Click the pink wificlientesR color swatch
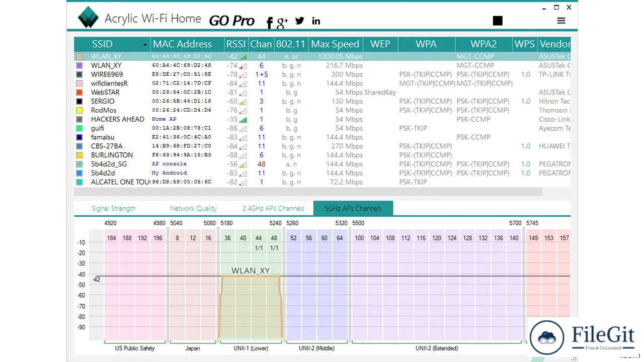644x362 pixels. [79, 83]
